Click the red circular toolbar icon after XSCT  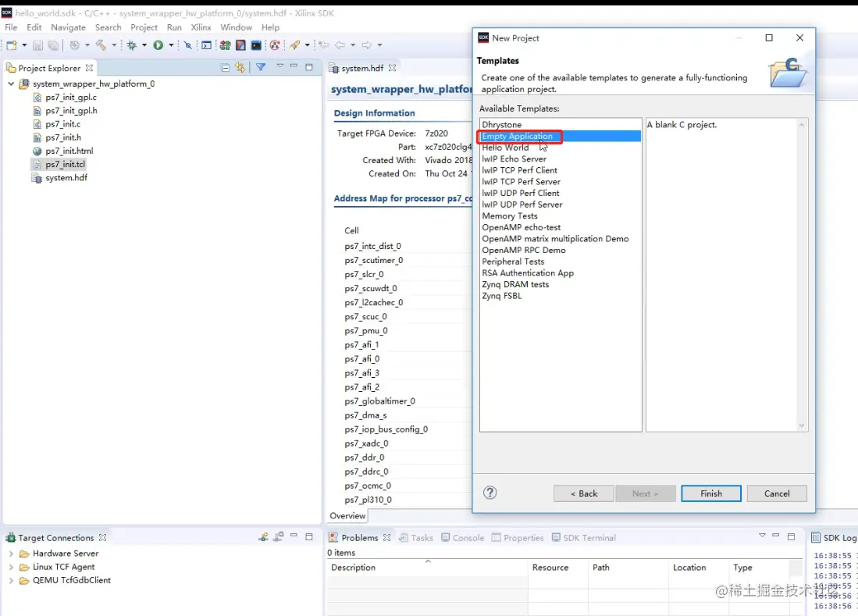point(275,45)
